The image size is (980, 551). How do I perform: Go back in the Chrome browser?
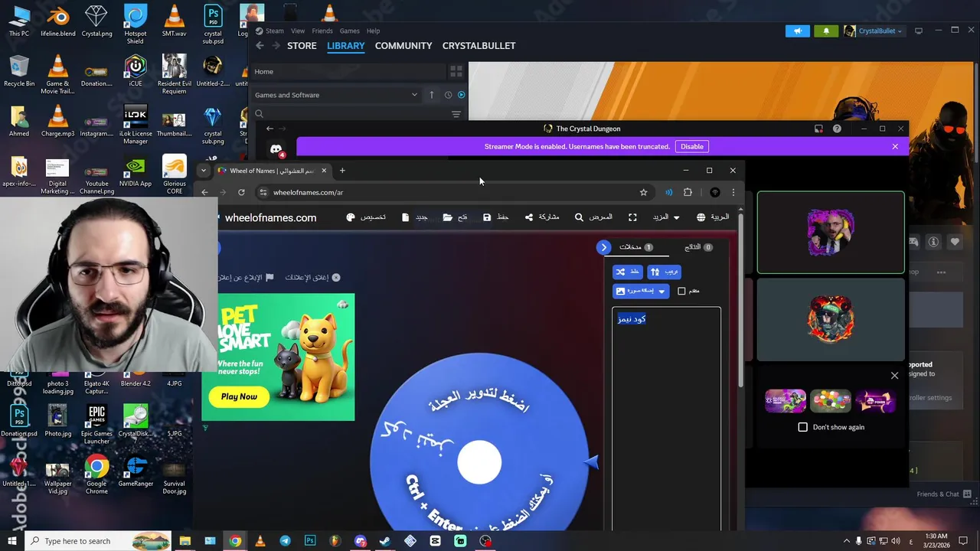(204, 192)
